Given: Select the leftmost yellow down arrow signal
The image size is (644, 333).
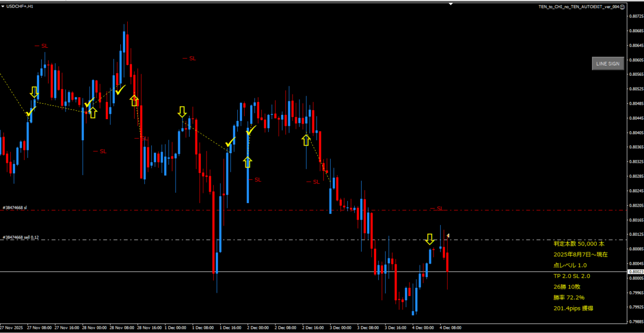Looking at the screenshot, I should tap(34, 92).
